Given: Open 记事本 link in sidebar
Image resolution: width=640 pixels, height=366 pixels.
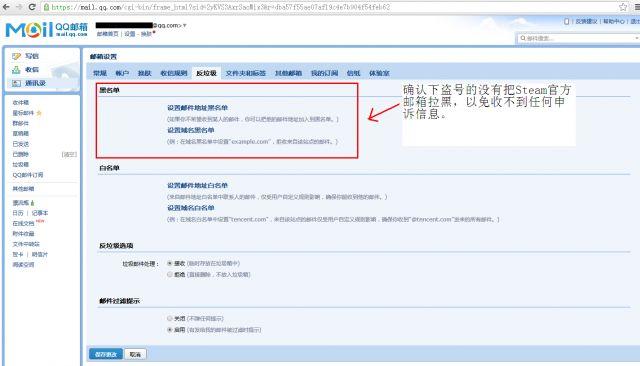Looking at the screenshot, I should 40,213.
